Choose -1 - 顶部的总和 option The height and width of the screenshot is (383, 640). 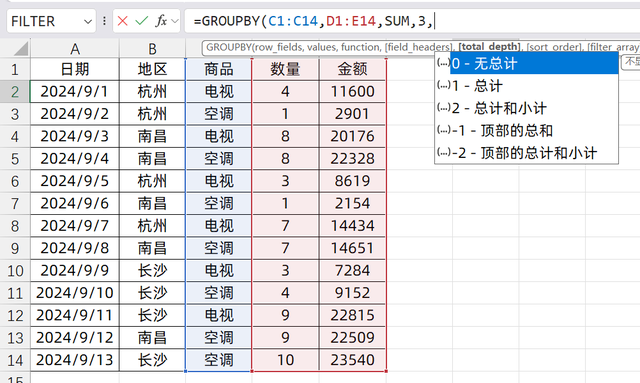coord(527,131)
